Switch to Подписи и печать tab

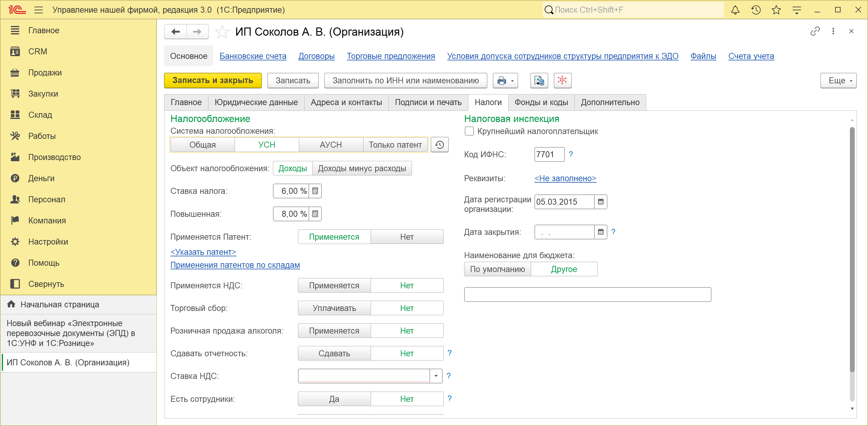click(x=428, y=102)
